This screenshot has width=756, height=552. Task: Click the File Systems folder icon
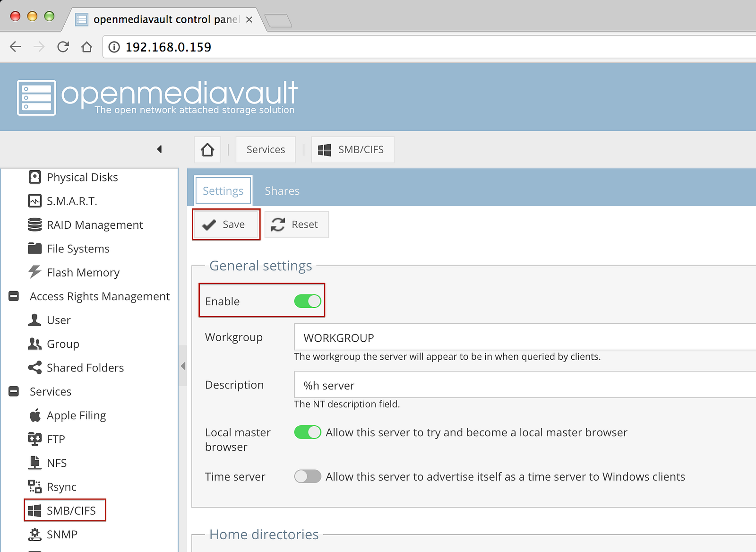pyautogui.click(x=34, y=248)
